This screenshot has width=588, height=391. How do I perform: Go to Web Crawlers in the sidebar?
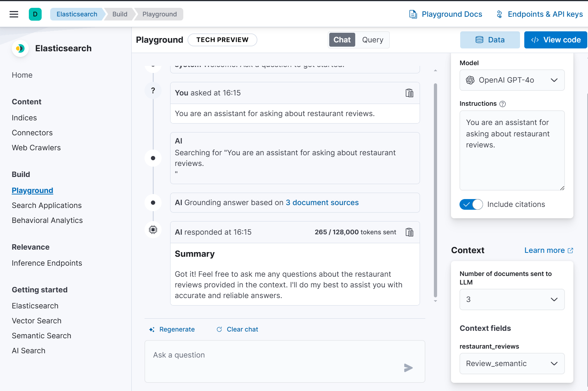pos(36,148)
